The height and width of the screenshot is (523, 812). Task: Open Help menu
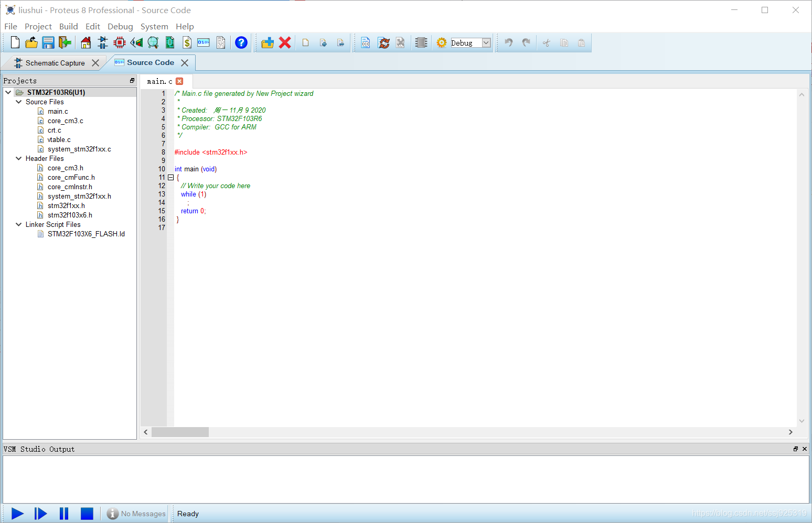185,26
